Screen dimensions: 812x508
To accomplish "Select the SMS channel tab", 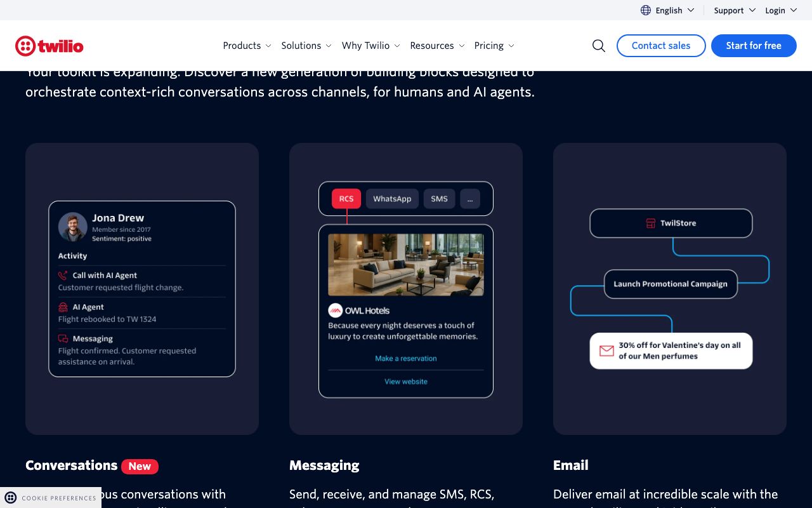I will pyautogui.click(x=439, y=199).
